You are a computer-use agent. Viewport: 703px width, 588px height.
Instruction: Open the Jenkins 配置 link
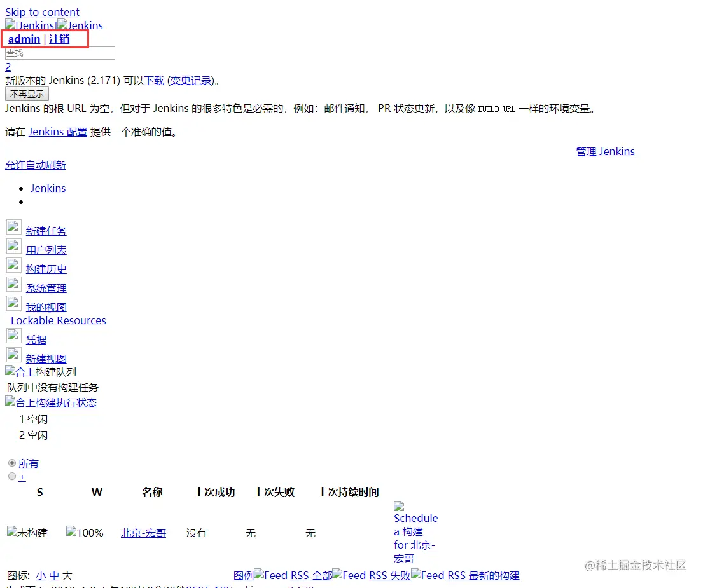pyautogui.click(x=58, y=132)
